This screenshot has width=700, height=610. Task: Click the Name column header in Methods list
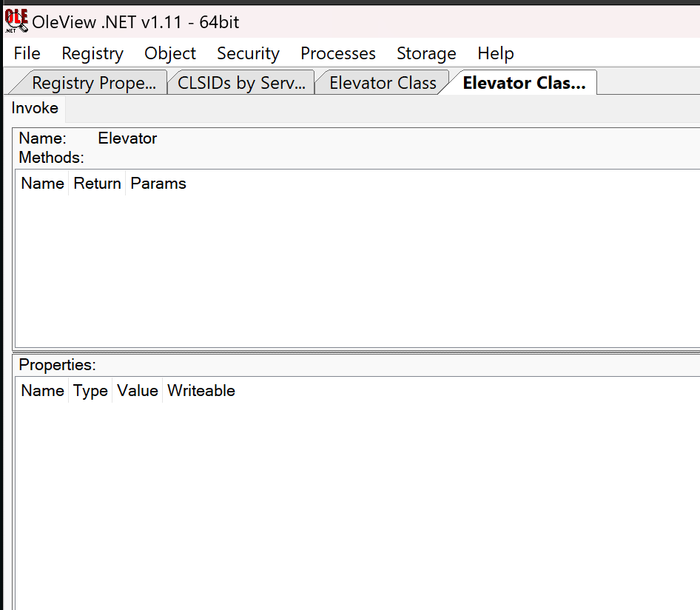tap(42, 184)
